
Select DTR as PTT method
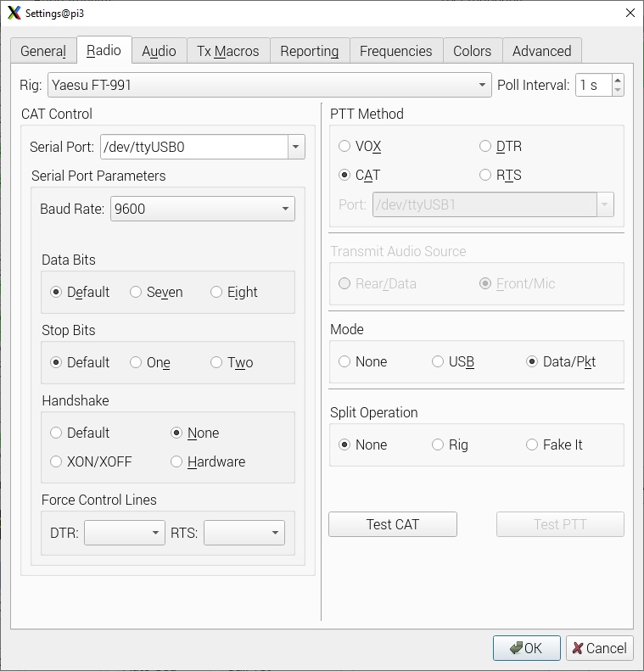tap(501, 147)
